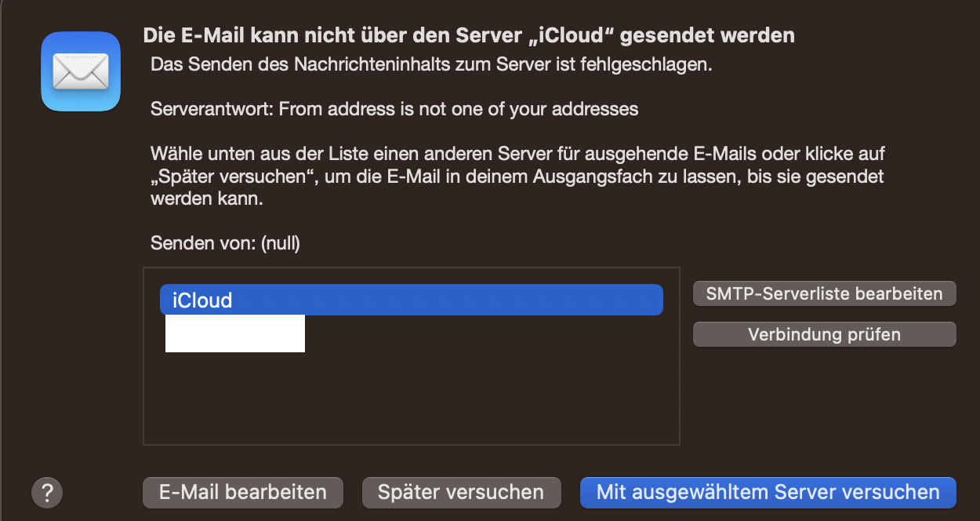
Task: Click the Senden von label
Action: click(201, 243)
